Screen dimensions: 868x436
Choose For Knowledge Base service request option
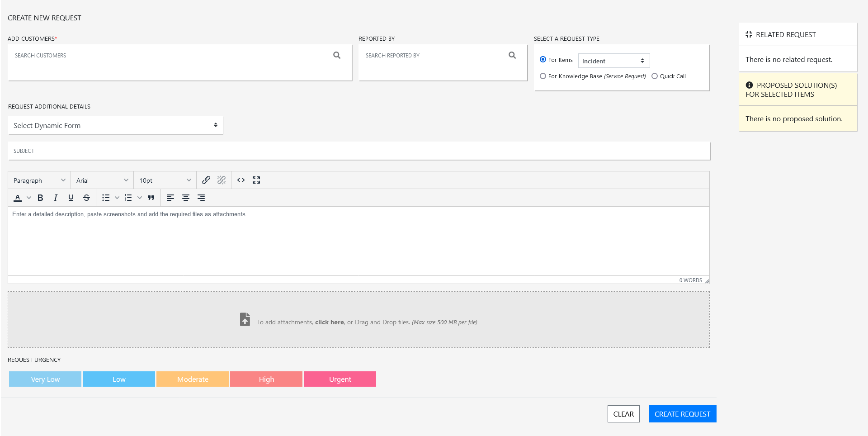click(x=542, y=76)
